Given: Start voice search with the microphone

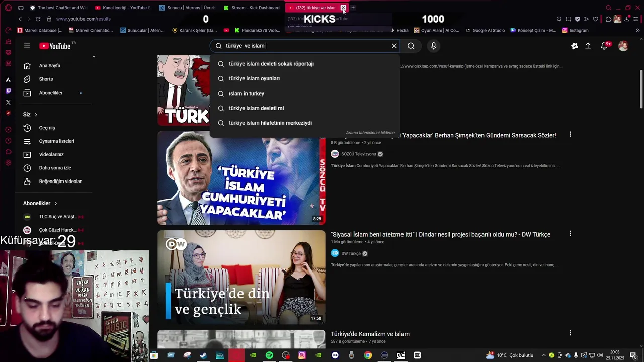Looking at the screenshot, I should click(434, 46).
